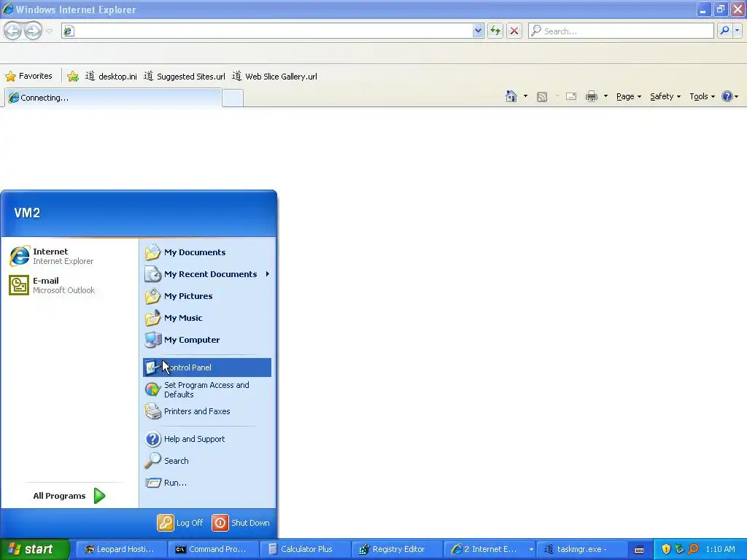Click the empty New Tab button
The width and height of the screenshot is (747, 560).
point(233,98)
